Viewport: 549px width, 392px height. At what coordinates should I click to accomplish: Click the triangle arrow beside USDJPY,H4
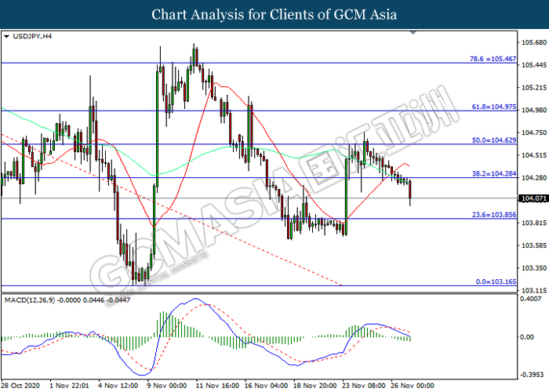pos(6,36)
